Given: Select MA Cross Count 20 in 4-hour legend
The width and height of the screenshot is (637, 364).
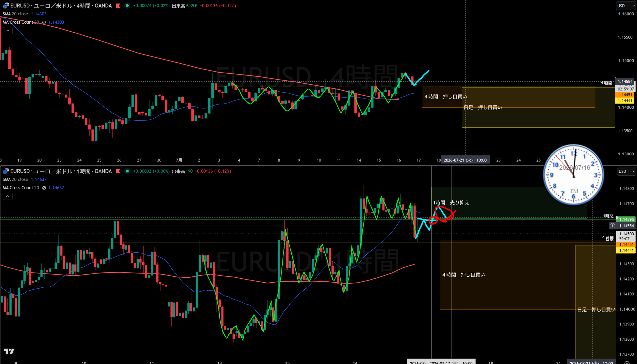Looking at the screenshot, I should pyautogui.click(x=21, y=22).
